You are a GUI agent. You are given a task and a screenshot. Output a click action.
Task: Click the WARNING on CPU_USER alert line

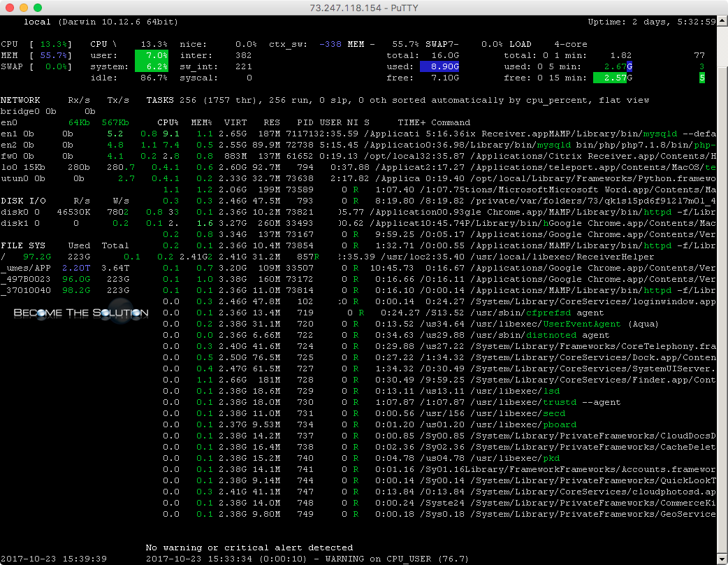307,559
